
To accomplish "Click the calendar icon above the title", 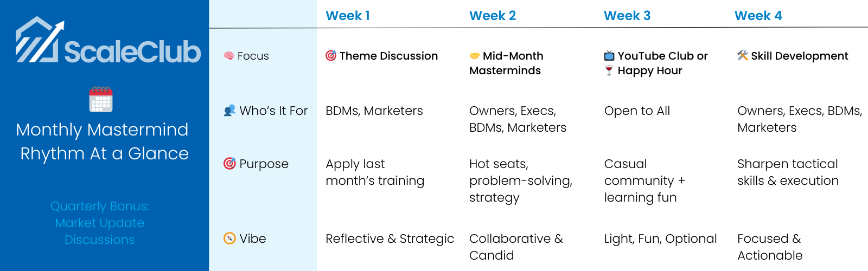I will (x=101, y=99).
